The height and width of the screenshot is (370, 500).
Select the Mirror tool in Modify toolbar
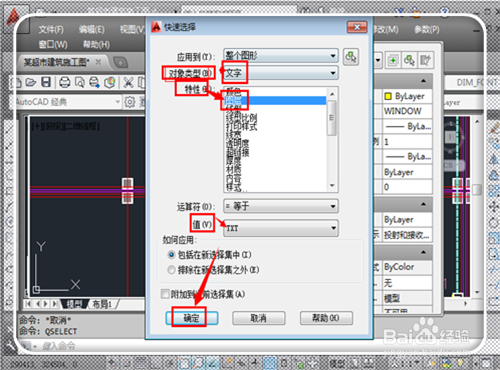tap(494, 160)
